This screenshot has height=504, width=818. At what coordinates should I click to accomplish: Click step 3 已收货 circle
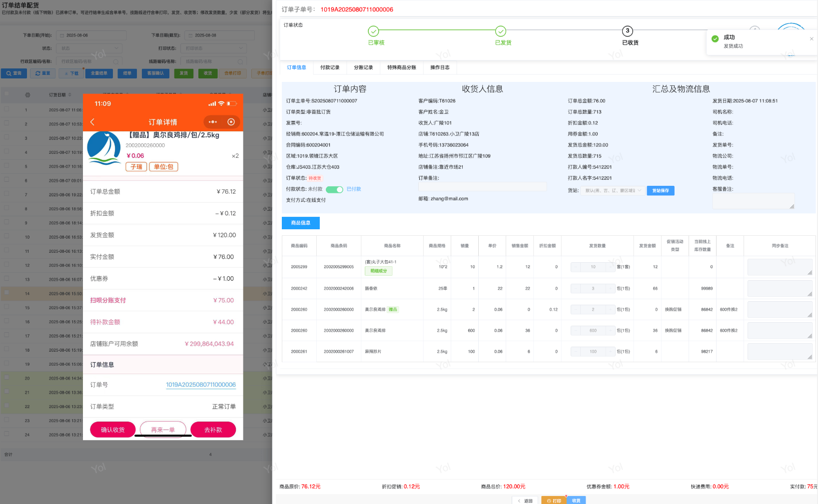click(628, 31)
